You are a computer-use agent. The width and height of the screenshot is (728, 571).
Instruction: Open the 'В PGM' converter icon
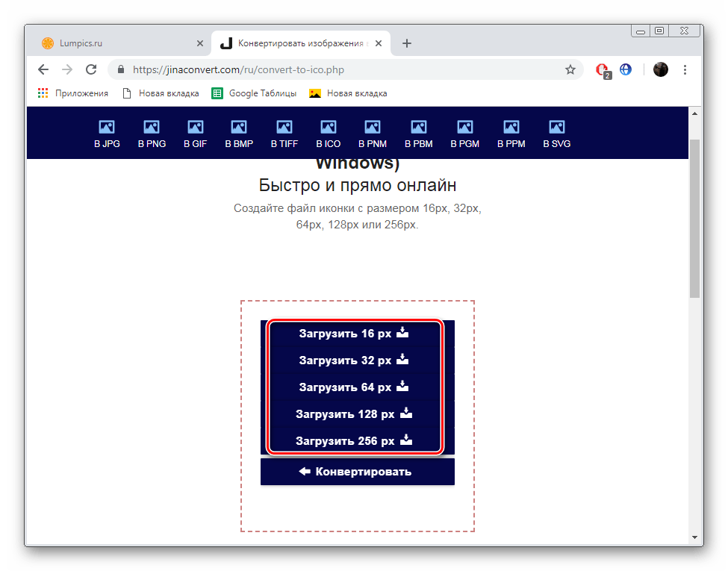tap(464, 134)
